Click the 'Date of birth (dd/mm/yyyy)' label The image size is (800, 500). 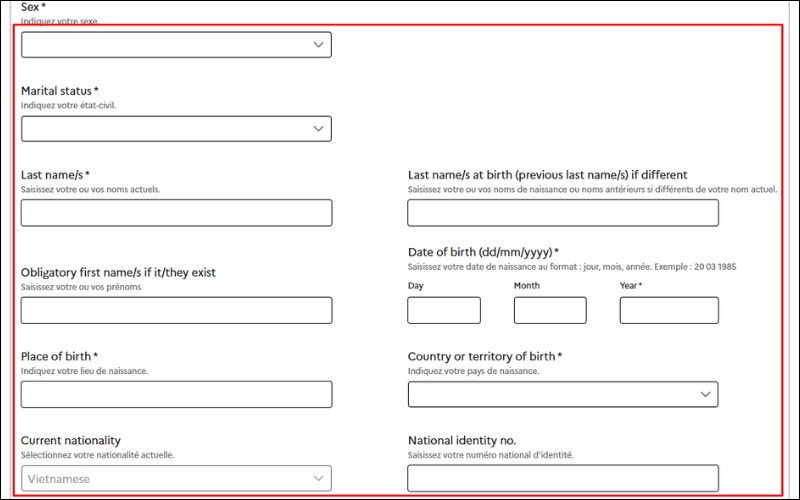coord(482,253)
